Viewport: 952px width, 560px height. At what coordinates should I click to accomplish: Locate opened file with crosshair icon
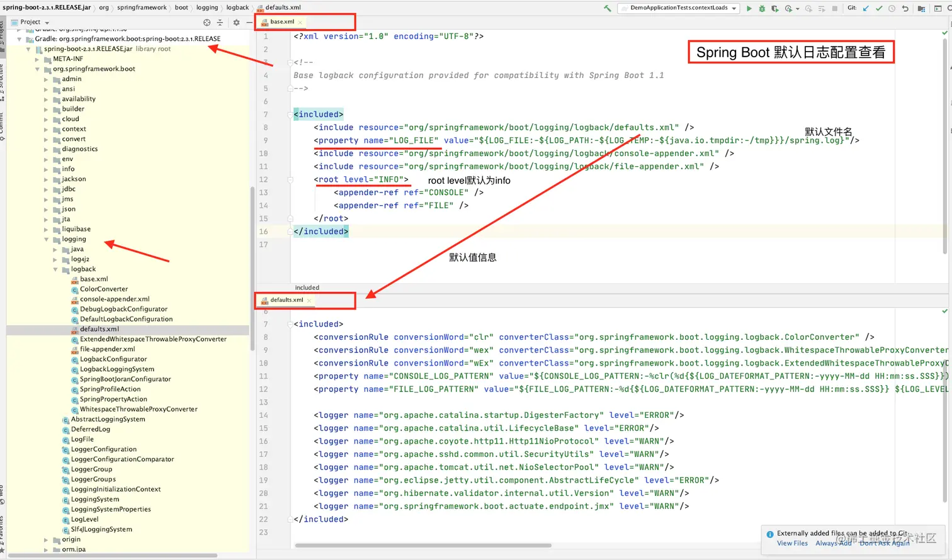pyautogui.click(x=207, y=22)
